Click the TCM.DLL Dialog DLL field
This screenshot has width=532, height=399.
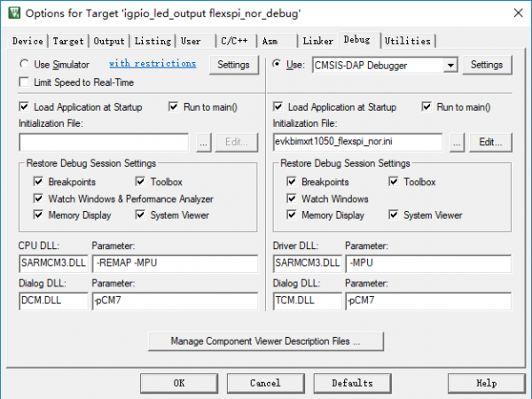tap(305, 301)
